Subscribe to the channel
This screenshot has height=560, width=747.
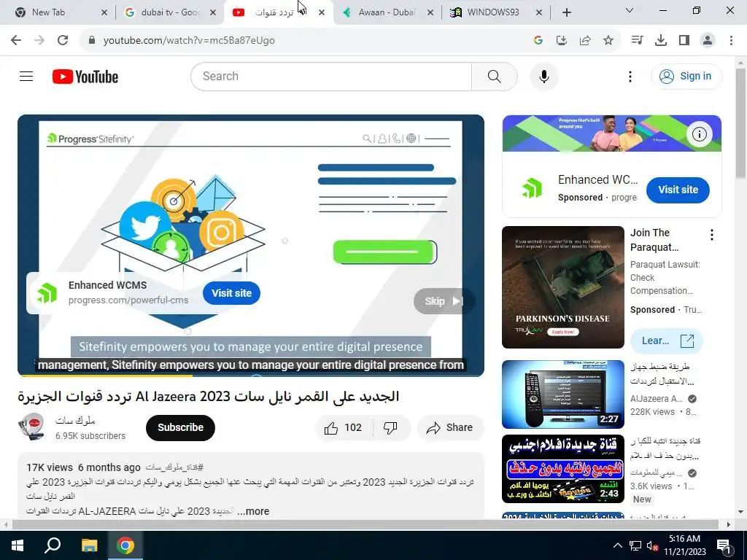click(x=181, y=427)
